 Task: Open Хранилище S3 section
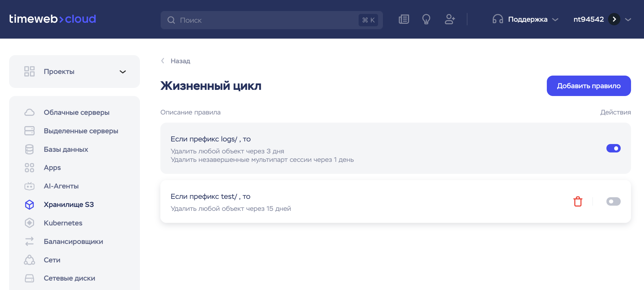tap(69, 205)
